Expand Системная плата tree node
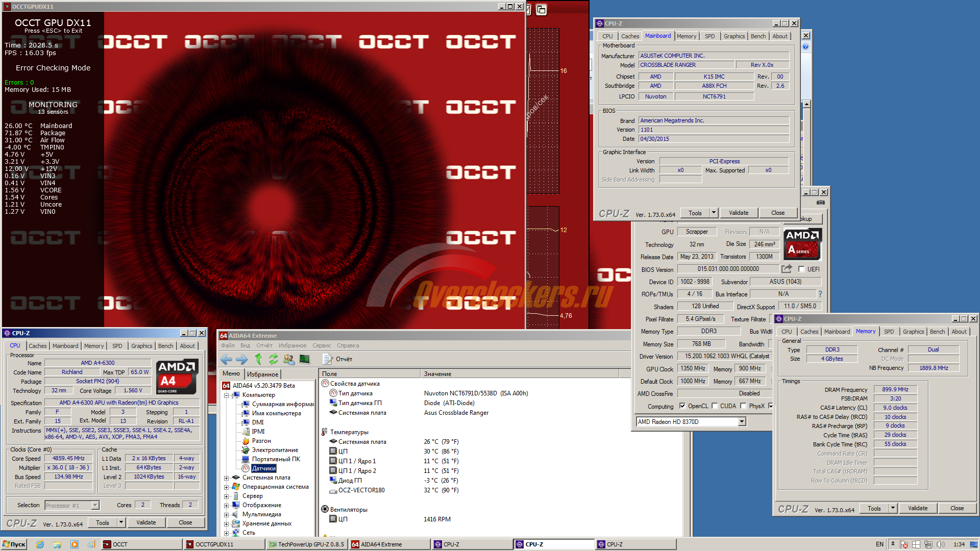This screenshot has width=980, height=551. point(226,478)
